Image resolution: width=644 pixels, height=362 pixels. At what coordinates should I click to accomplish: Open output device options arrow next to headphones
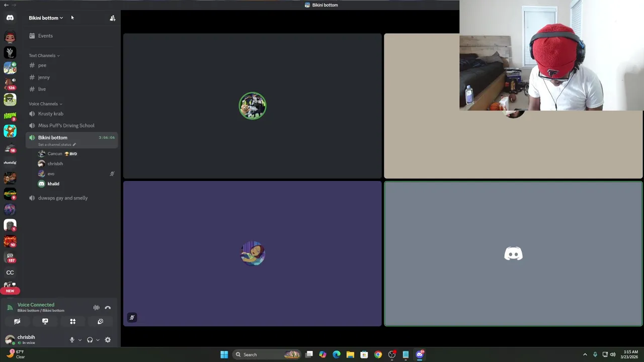pos(98,340)
